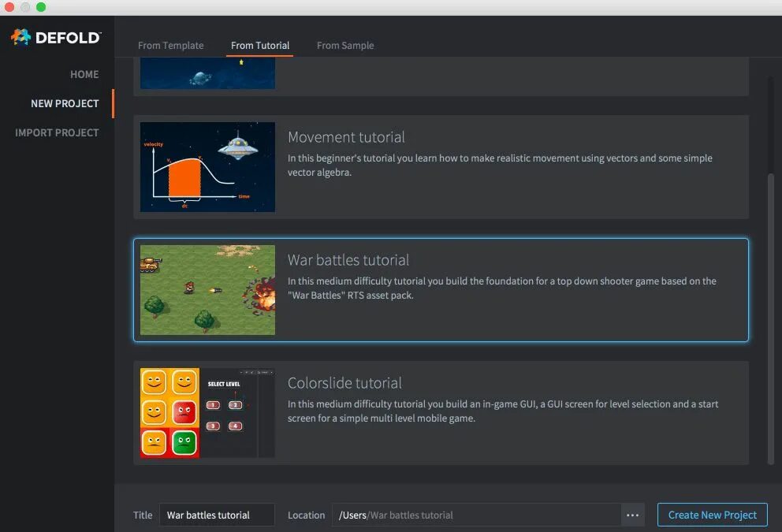
Task: Open the location browse ellipsis button
Action: (x=632, y=515)
